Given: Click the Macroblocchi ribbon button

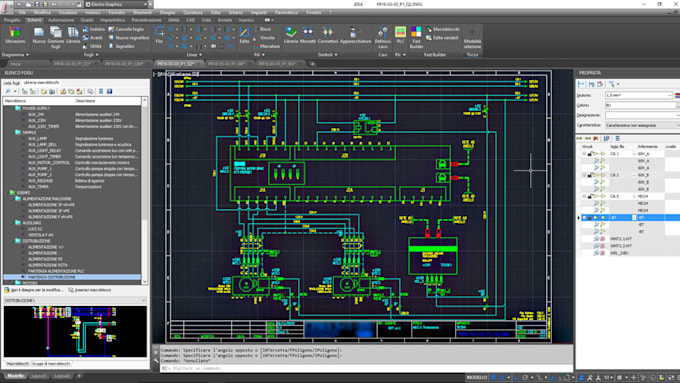Looking at the screenshot, I should (x=442, y=29).
